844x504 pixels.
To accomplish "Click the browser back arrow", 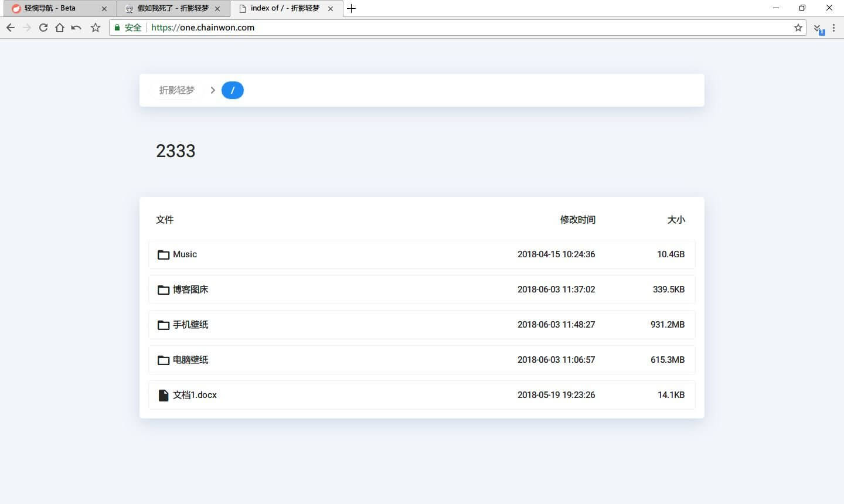I will pos(11,28).
